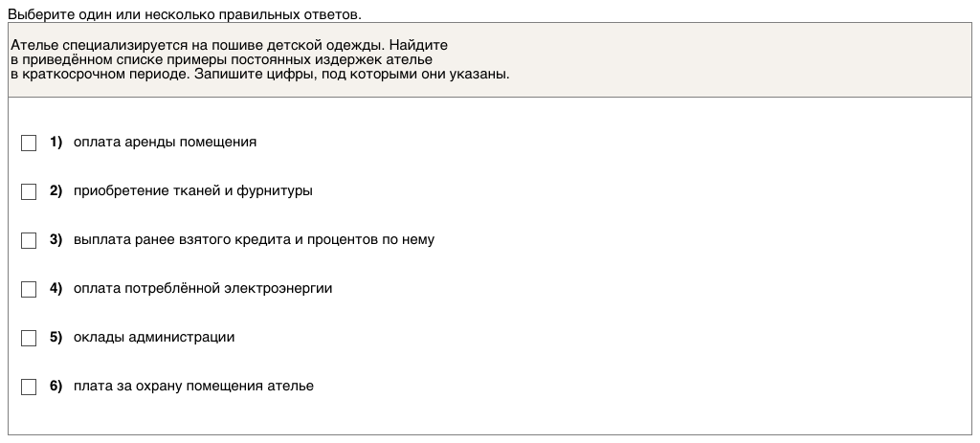Click the answer text "оплата аренды помещения"
This screenshot has width=980, height=443.
point(165,143)
